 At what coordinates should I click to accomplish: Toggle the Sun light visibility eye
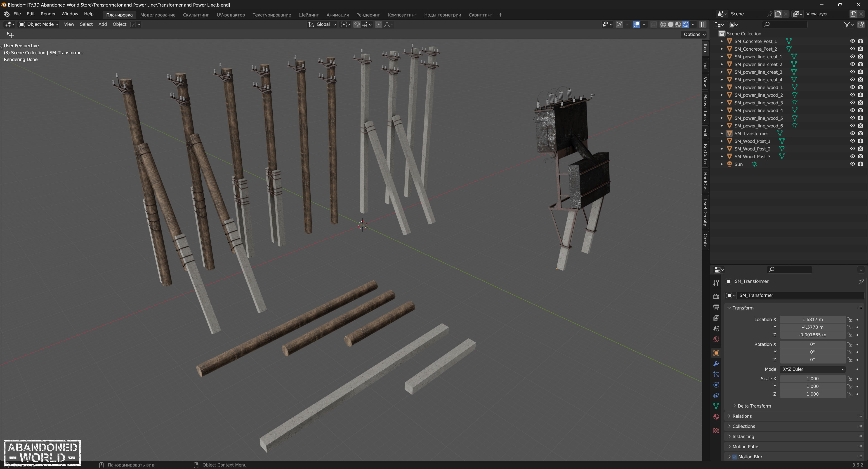(852, 164)
